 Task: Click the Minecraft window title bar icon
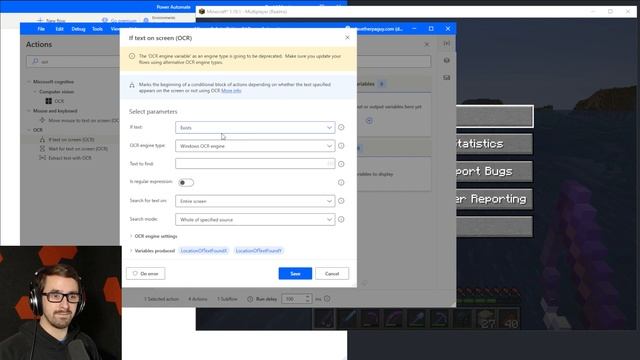(x=202, y=11)
